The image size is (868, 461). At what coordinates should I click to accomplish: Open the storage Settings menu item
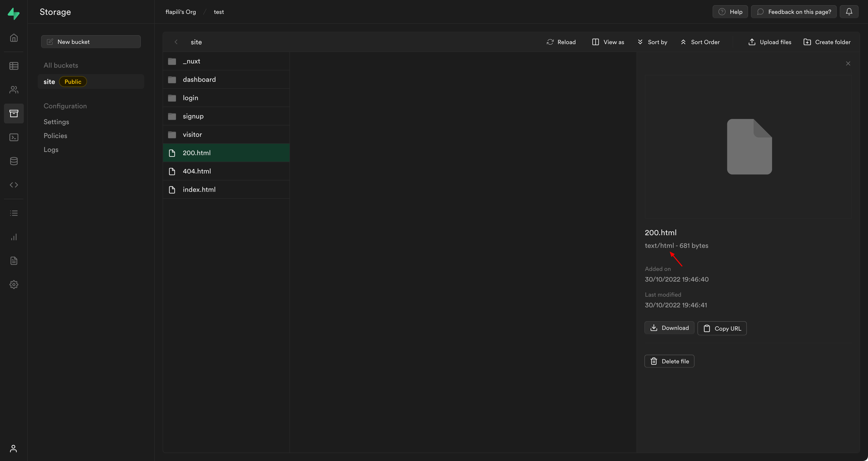click(x=56, y=122)
